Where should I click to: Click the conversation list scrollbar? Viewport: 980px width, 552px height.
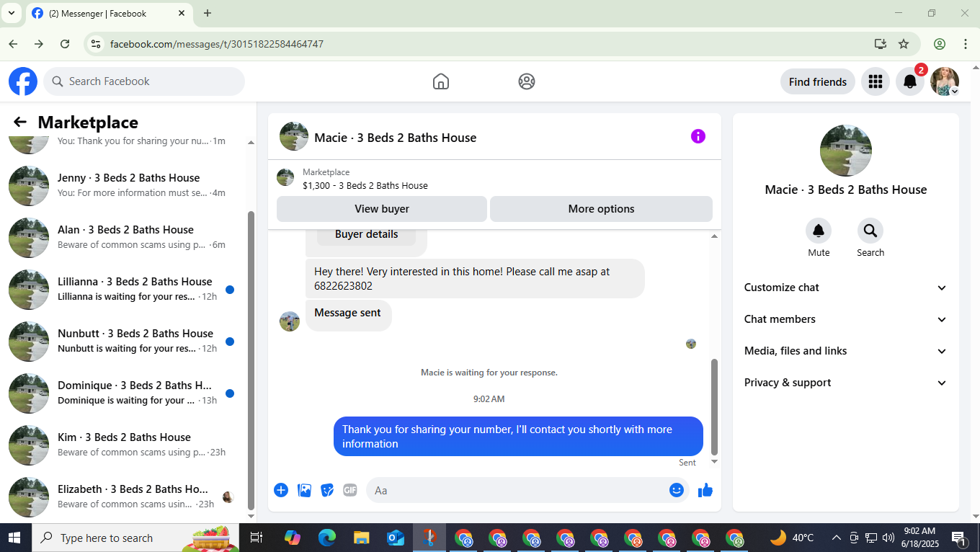pyautogui.click(x=251, y=360)
